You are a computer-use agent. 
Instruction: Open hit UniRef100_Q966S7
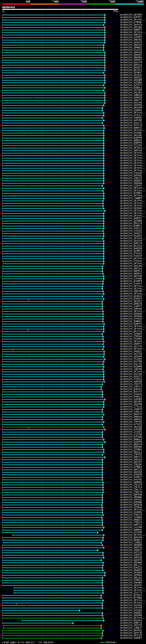131,550
